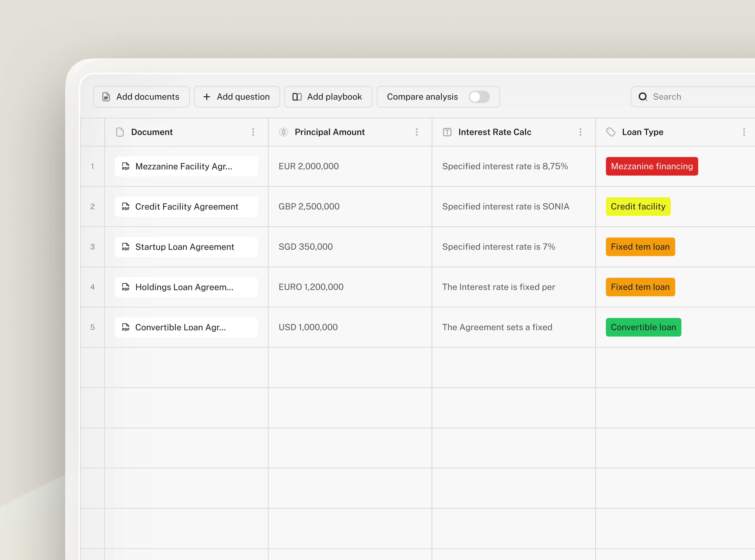This screenshot has width=755, height=560.
Task: Click the PDF icon beside Convertible Loan Agreement
Action: click(x=126, y=328)
